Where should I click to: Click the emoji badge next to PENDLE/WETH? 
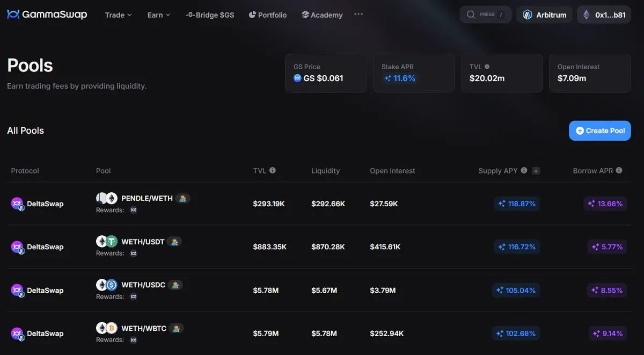point(183,198)
